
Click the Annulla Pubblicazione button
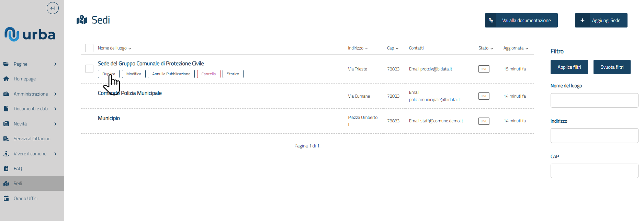(x=171, y=74)
